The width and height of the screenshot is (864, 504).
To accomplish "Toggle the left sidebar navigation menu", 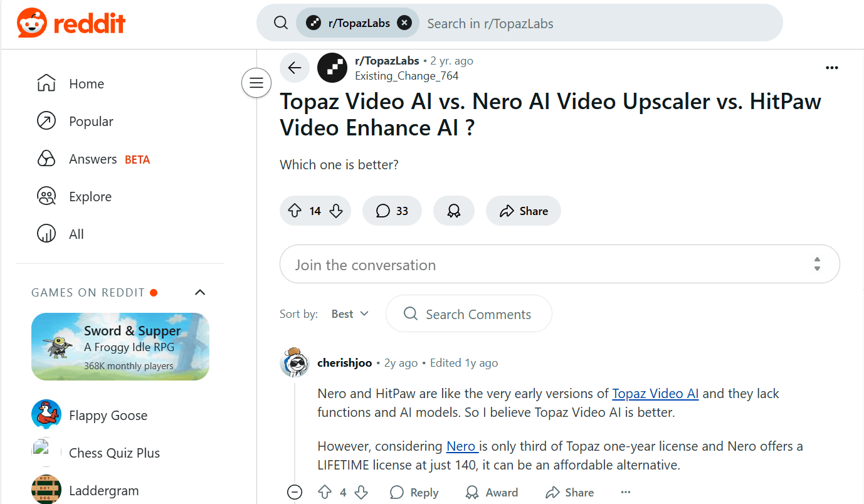I will (x=256, y=83).
